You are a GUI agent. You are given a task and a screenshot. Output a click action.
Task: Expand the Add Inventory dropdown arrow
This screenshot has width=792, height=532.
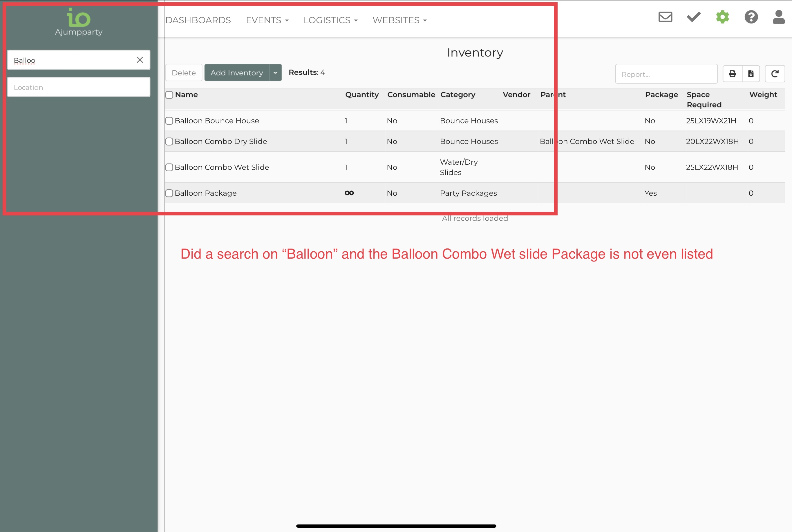coord(275,72)
